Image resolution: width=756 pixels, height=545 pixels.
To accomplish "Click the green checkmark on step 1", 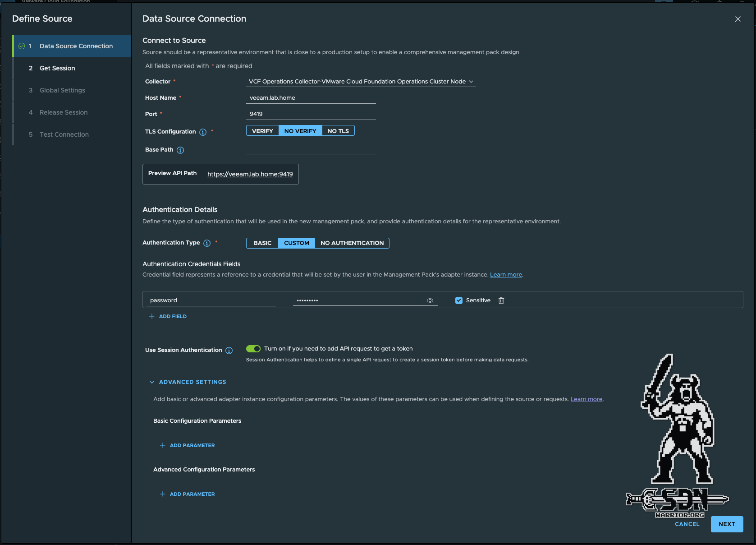I will coord(22,46).
